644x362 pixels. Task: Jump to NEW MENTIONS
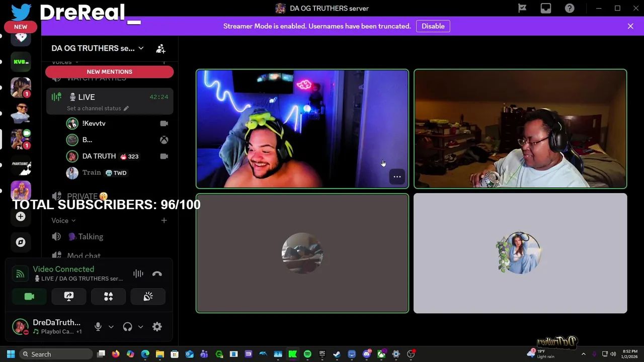point(109,72)
